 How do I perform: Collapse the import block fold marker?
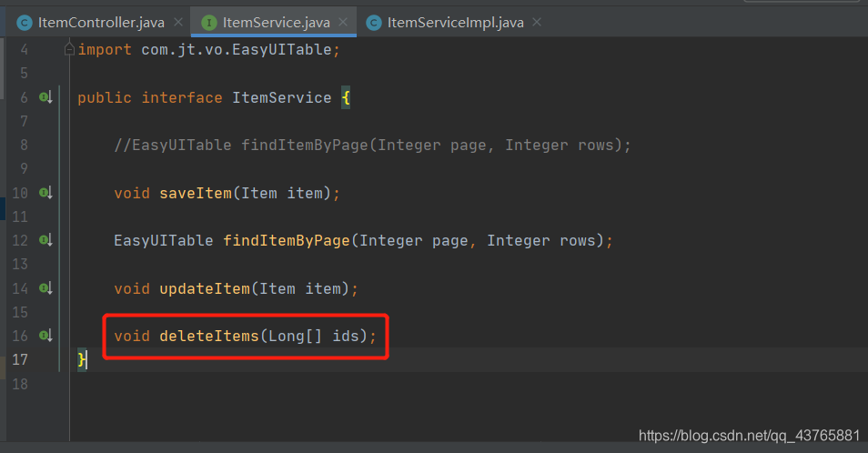point(69,49)
